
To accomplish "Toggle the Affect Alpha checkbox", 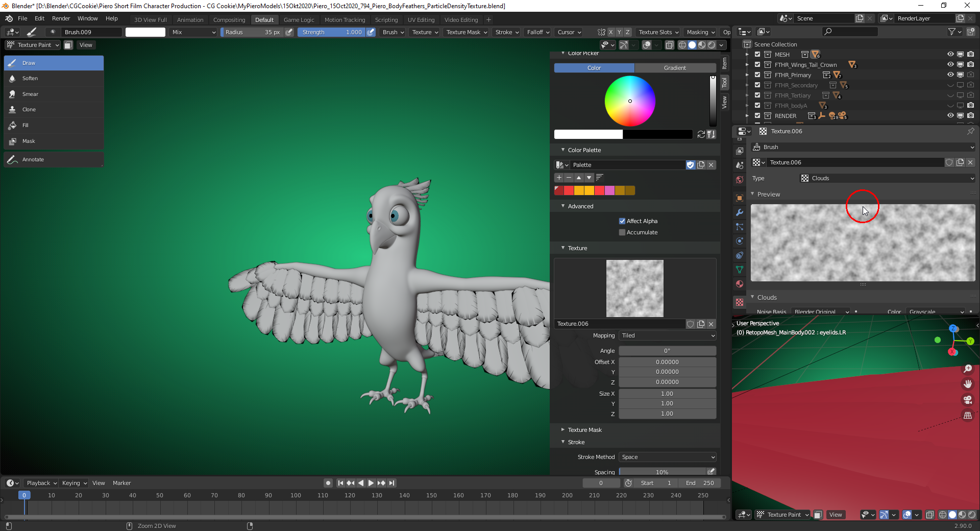I will click(x=622, y=221).
